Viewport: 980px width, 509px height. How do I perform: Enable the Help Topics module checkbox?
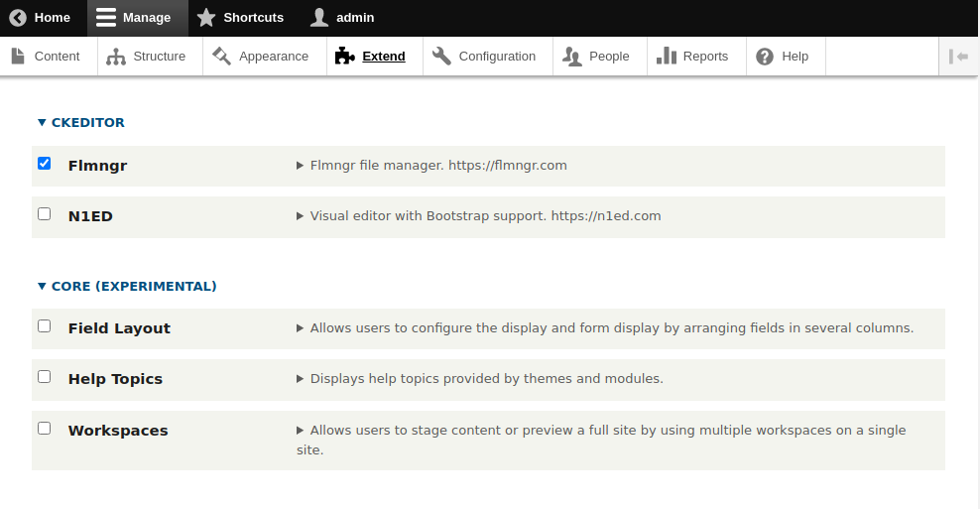[x=45, y=377]
